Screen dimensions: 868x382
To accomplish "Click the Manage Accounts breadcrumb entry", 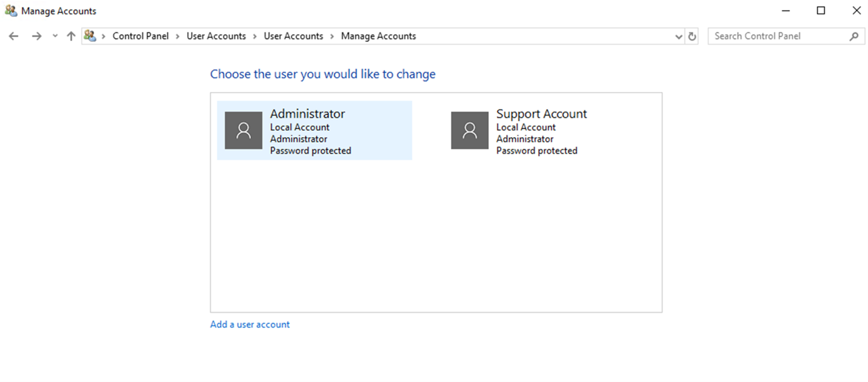I will 378,36.
